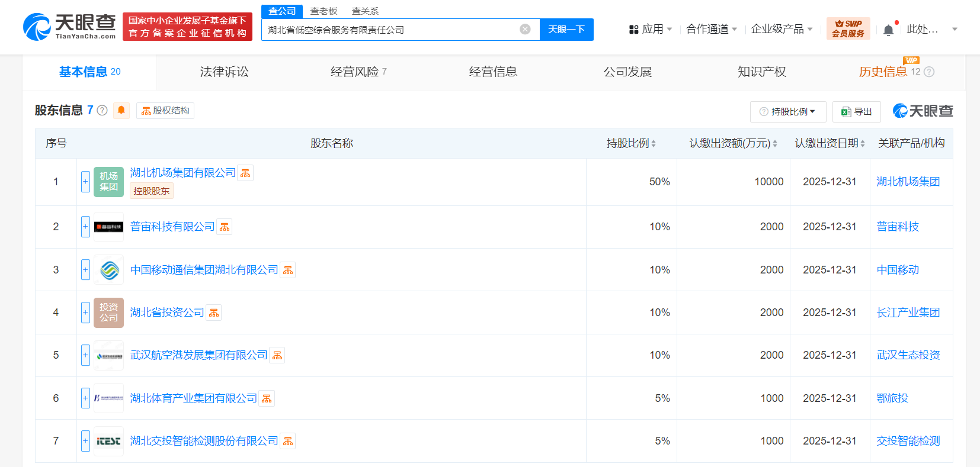
Task: Select the 经营信息 tab
Action: click(493, 72)
